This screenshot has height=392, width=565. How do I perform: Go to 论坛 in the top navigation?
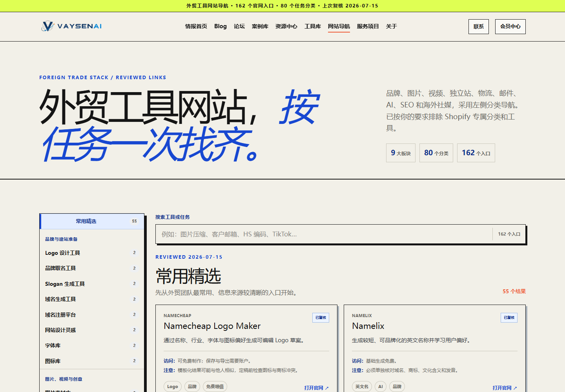click(239, 26)
